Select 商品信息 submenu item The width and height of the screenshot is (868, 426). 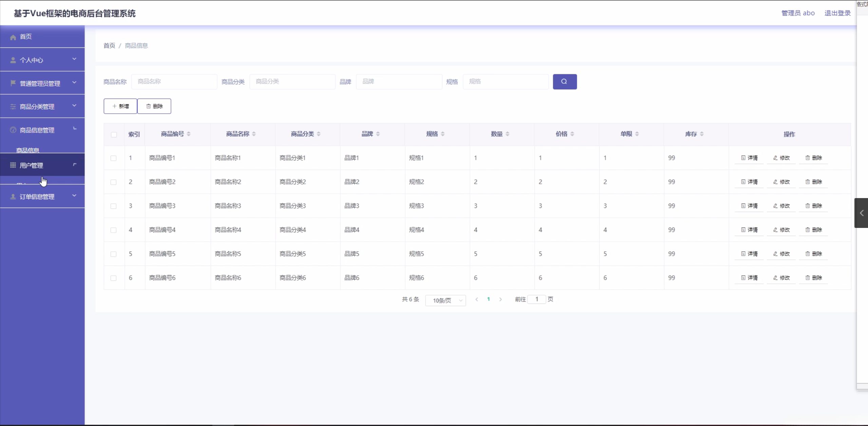point(28,150)
